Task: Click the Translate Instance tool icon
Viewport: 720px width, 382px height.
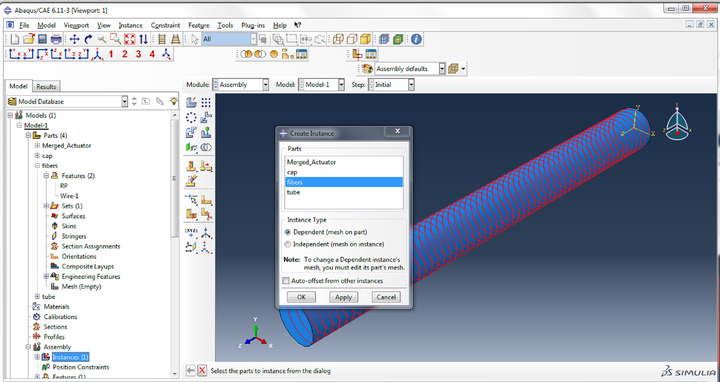Action: pyautogui.click(x=206, y=118)
